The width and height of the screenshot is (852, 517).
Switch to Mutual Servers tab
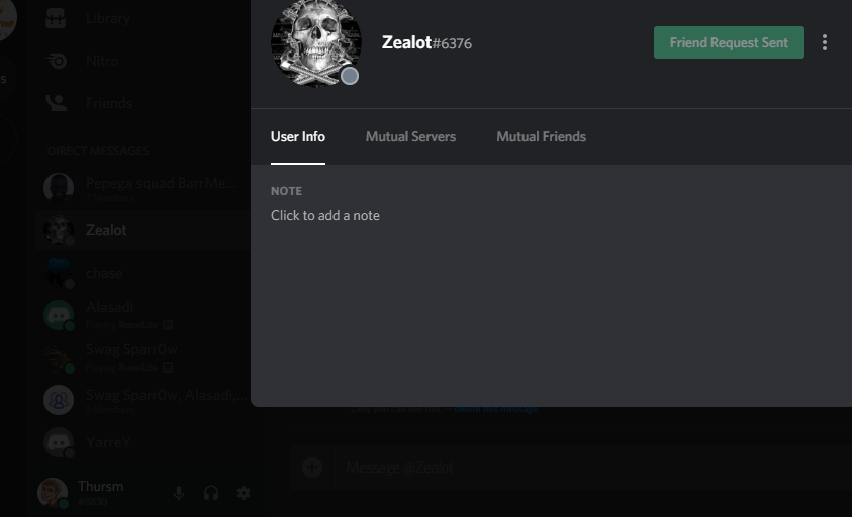pyautogui.click(x=411, y=136)
